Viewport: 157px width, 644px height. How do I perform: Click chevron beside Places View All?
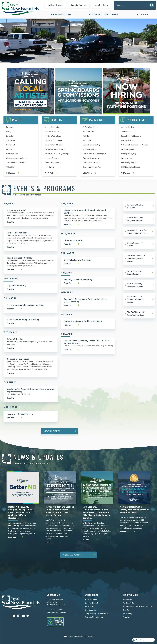click(x=18, y=173)
